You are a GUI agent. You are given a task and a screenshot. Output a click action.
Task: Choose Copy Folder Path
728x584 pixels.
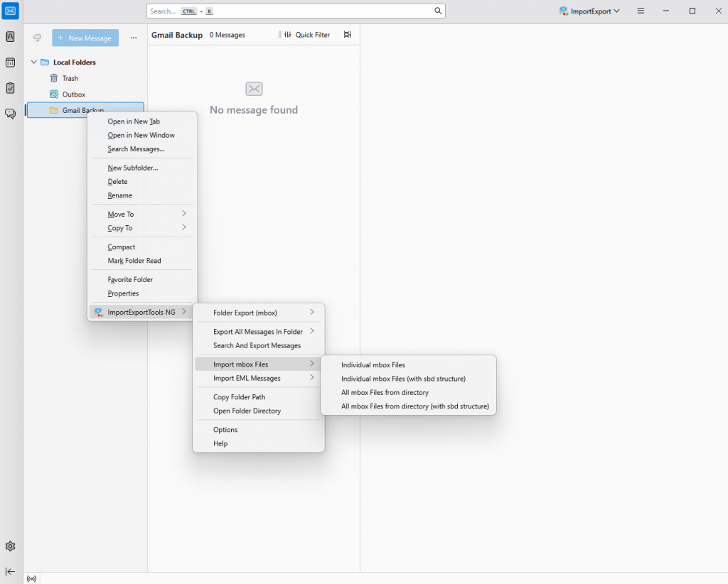coord(259,397)
